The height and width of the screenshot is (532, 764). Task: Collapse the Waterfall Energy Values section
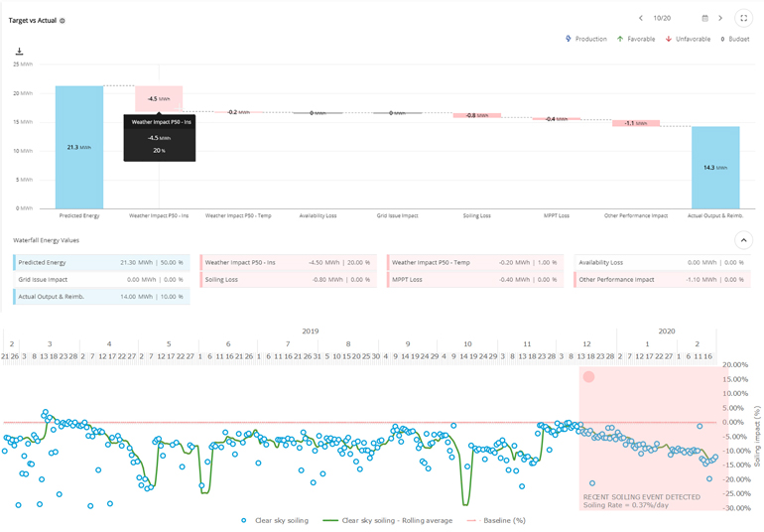[743, 240]
